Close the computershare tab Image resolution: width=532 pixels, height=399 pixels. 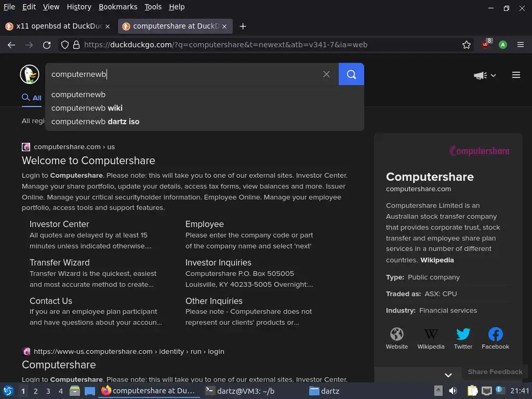(224, 26)
